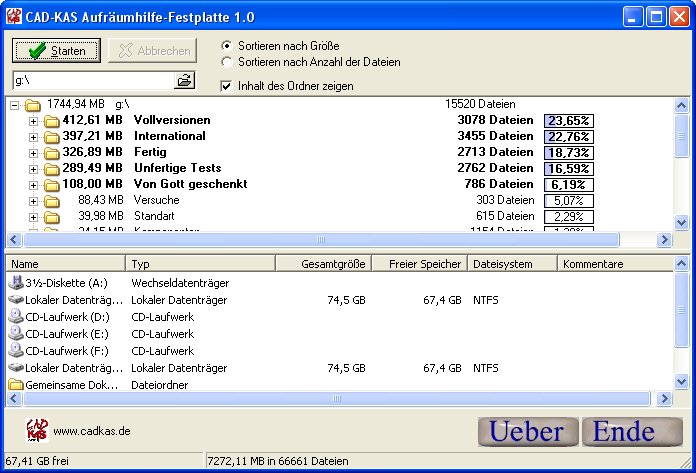The image size is (696, 473).
Task: Click the CD-Laufwerk (D:) disc icon
Action: [x=16, y=317]
